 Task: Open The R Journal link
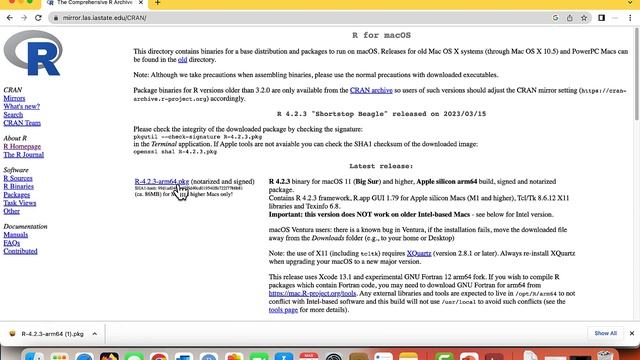(x=24, y=155)
